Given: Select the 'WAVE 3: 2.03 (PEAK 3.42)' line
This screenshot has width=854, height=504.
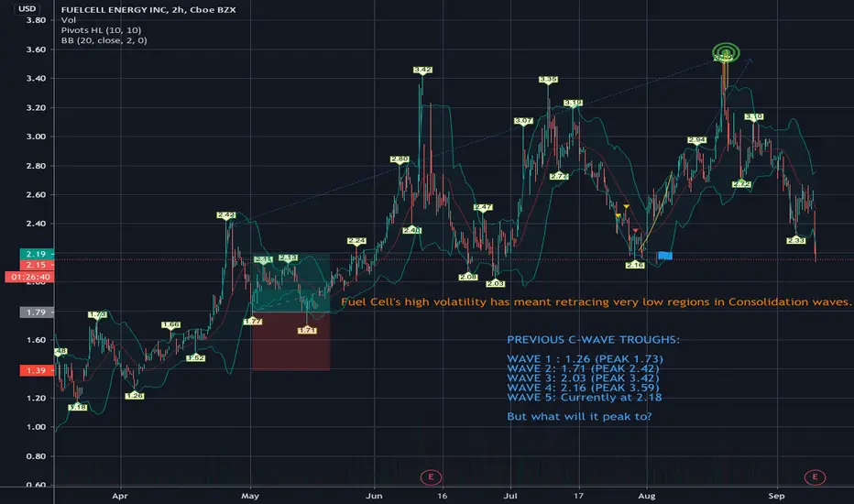Looking at the screenshot, I should coord(583,378).
